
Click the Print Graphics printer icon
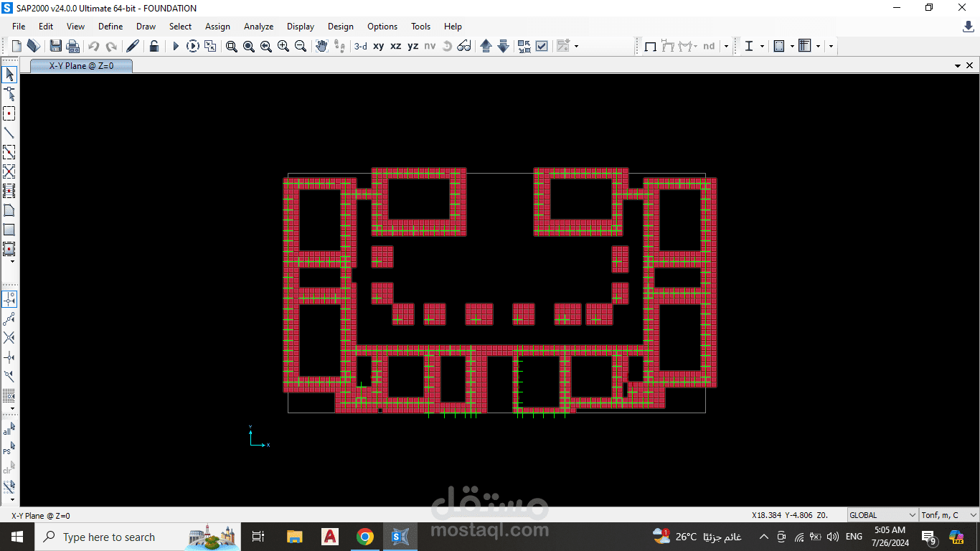click(73, 46)
